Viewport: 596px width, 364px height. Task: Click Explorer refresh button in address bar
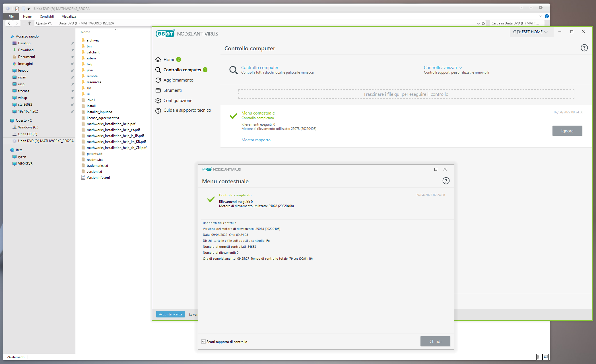tap(483, 23)
